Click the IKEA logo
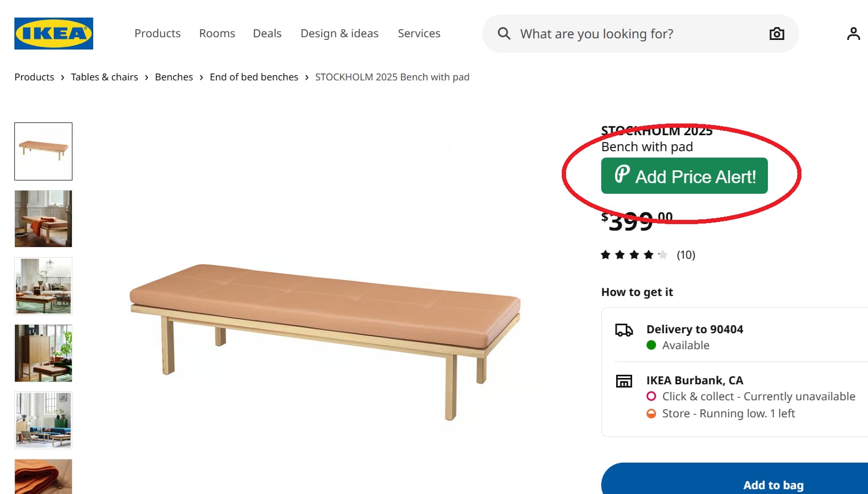 pos(53,33)
